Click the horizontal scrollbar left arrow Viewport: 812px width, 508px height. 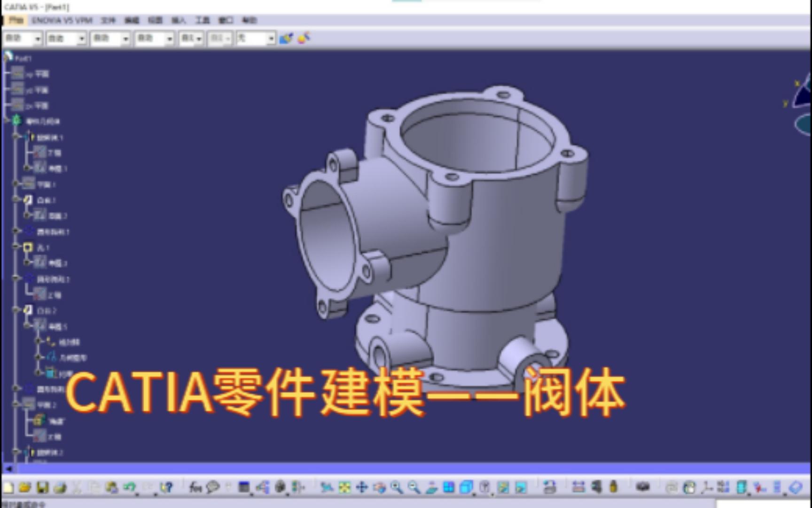[8, 468]
